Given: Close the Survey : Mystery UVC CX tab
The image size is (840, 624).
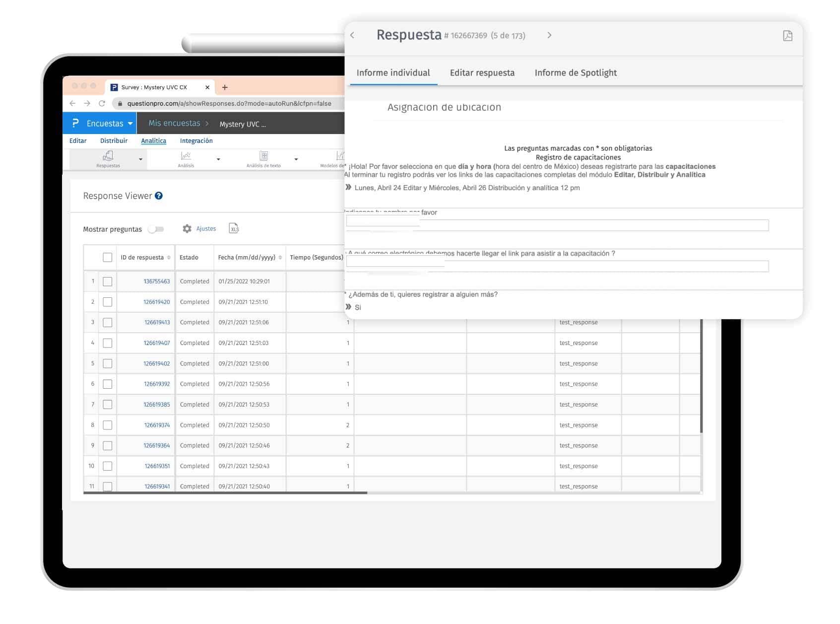Looking at the screenshot, I should pyautogui.click(x=207, y=87).
